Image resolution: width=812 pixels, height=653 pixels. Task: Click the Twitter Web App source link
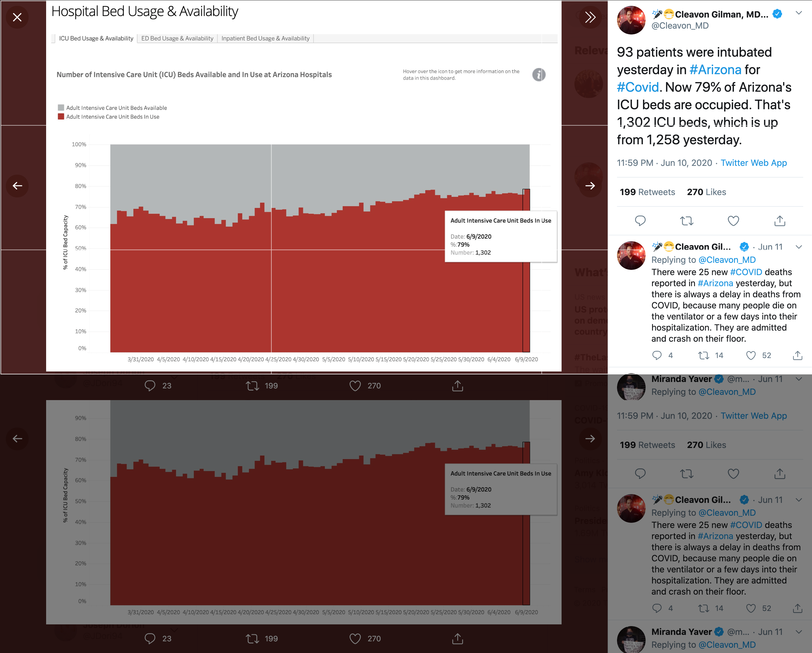coord(754,163)
